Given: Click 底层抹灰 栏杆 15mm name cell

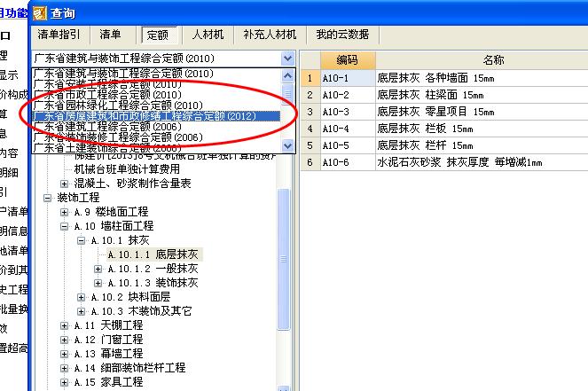Looking at the screenshot, I should click(x=482, y=145).
